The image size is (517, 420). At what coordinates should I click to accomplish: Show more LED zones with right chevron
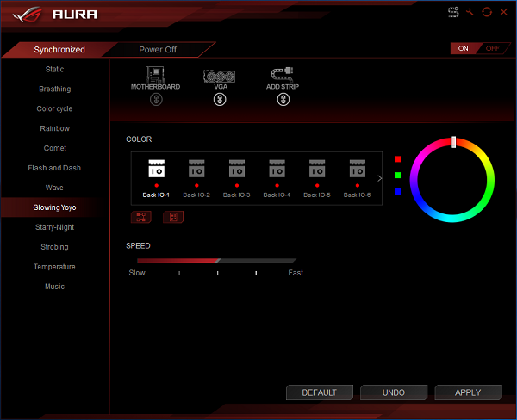click(379, 178)
